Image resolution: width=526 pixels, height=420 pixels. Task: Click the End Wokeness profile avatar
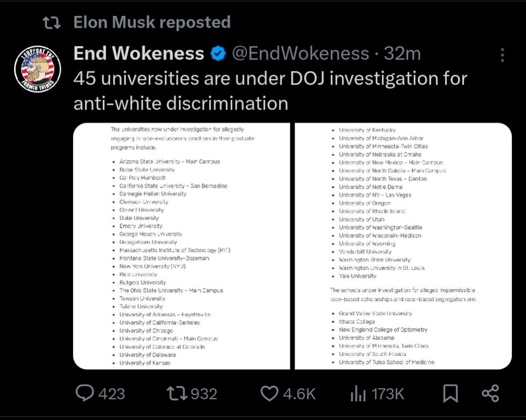[37, 69]
